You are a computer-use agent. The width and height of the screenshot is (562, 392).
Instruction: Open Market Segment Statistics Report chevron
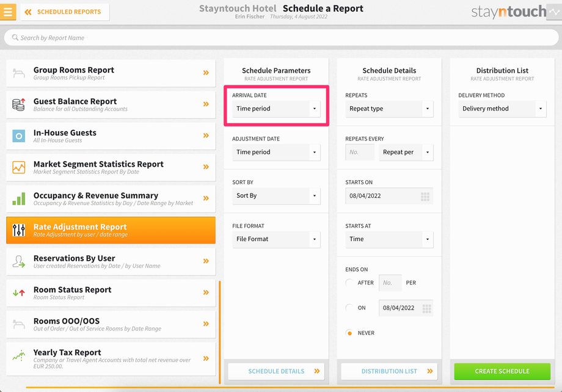tap(206, 167)
